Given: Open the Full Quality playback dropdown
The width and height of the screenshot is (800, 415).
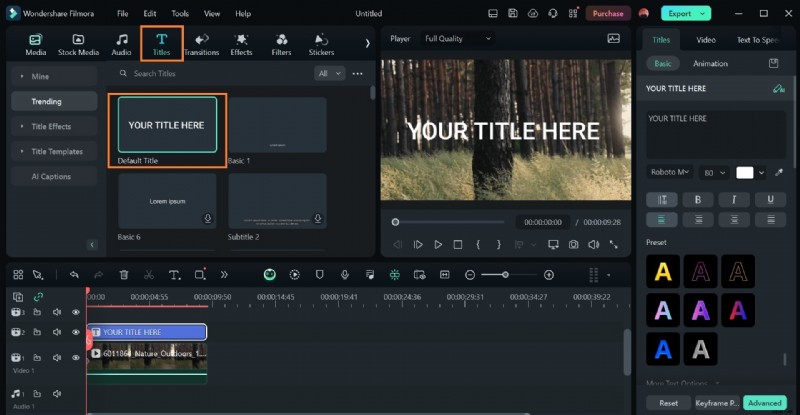Looking at the screenshot, I should coord(458,39).
